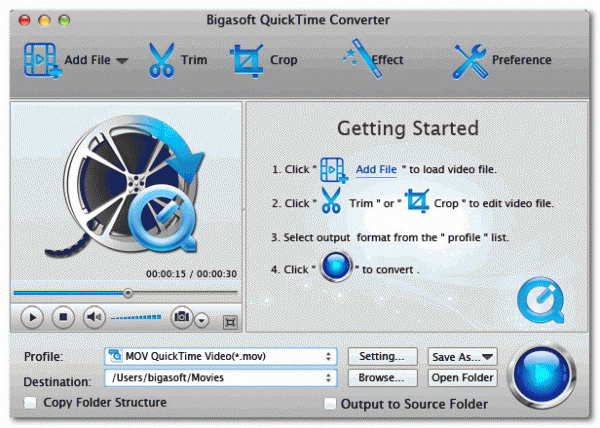Click the playback progress slider knob
The height and width of the screenshot is (428, 600).
(128, 293)
